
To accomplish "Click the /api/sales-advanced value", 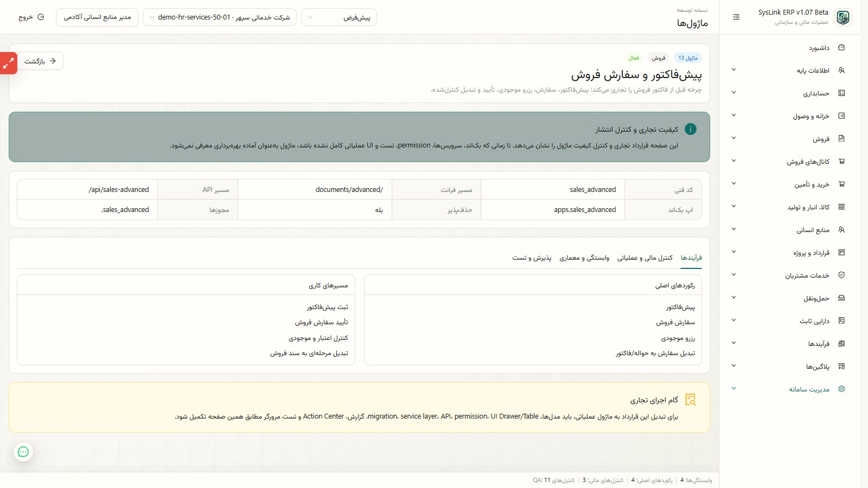I will tap(119, 190).
